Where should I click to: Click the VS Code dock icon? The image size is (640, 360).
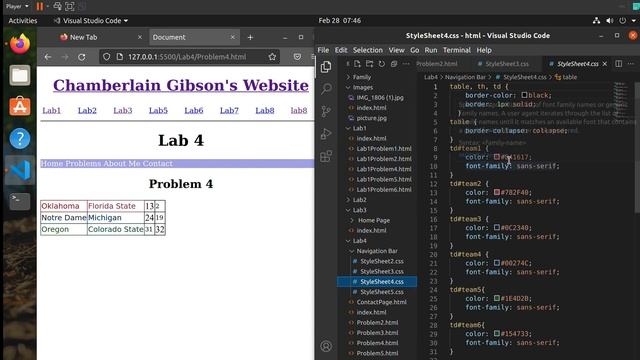coord(20,170)
